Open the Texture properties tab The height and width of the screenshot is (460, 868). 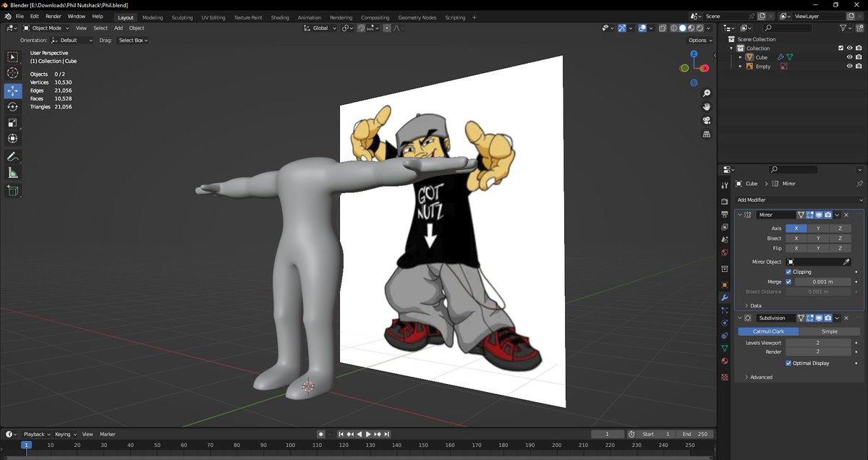725,378
